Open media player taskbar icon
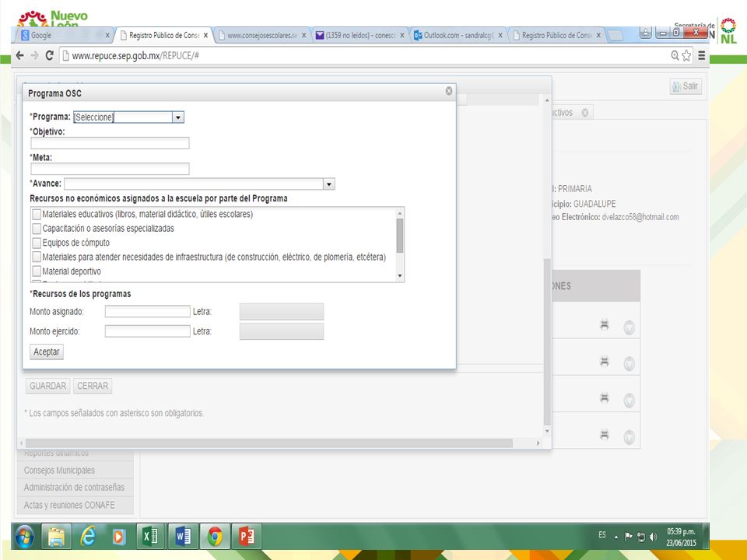The image size is (747, 560). click(x=118, y=536)
